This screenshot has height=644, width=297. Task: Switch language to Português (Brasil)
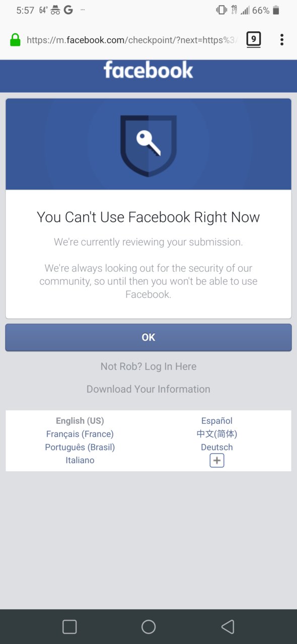click(x=80, y=447)
